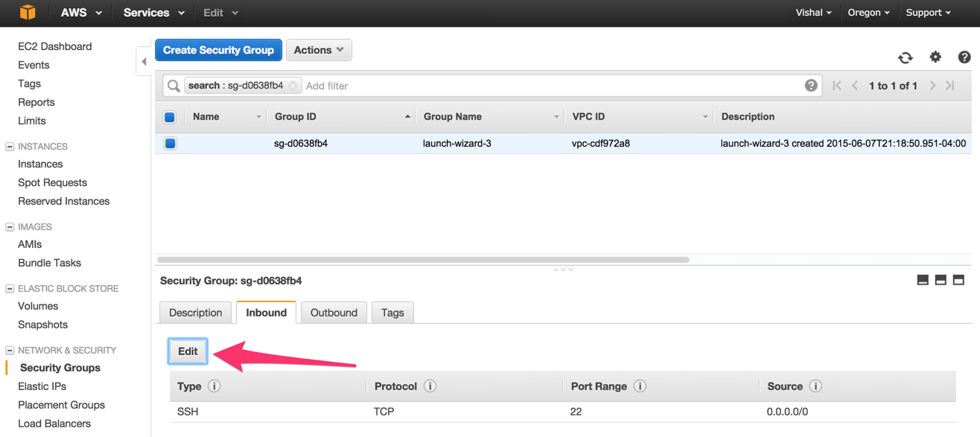Click the AWS orange cube logo
The image size is (980, 437).
coord(28,13)
